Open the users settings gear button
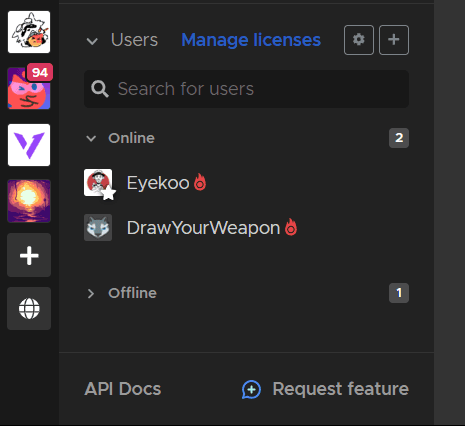Viewport: 465px width, 426px height. 359,40
